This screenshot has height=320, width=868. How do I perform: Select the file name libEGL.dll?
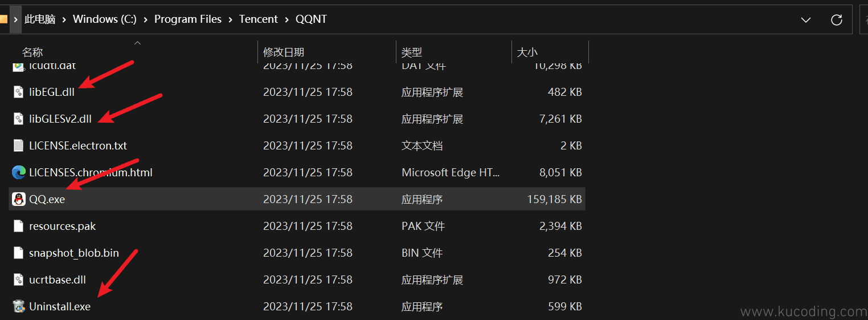click(x=52, y=92)
